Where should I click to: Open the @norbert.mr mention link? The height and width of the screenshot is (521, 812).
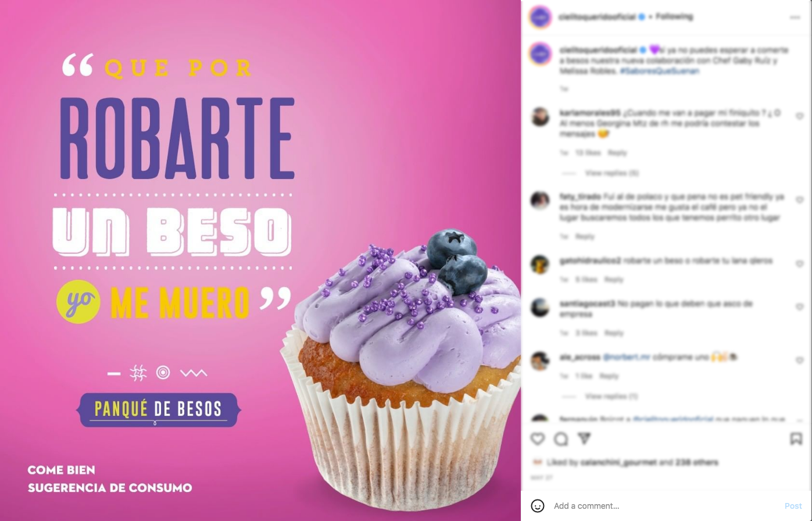click(x=627, y=357)
